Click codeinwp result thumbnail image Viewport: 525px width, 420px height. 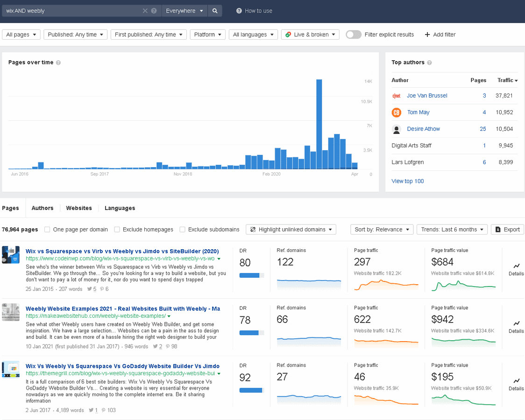[11, 255]
